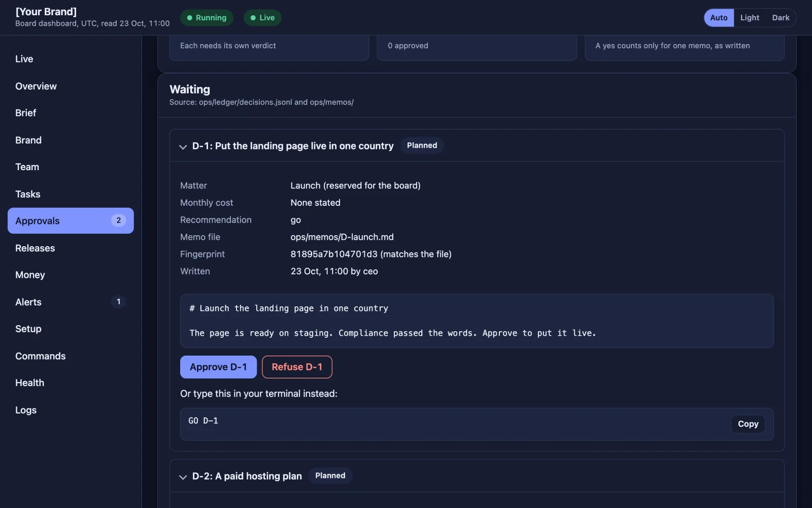Open the Commands page
Screen dimensions: 812x508
[71, 356]
